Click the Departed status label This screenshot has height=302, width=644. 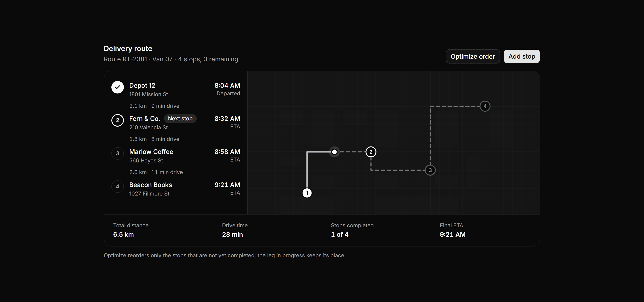[228, 94]
